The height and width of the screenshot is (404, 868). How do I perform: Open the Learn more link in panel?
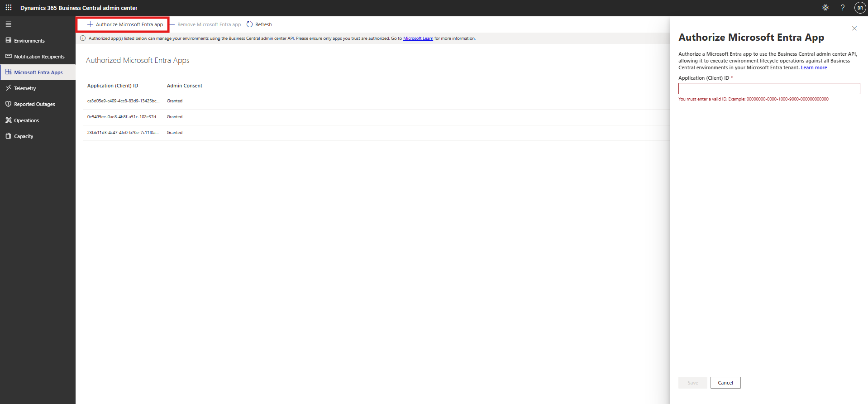[814, 68]
